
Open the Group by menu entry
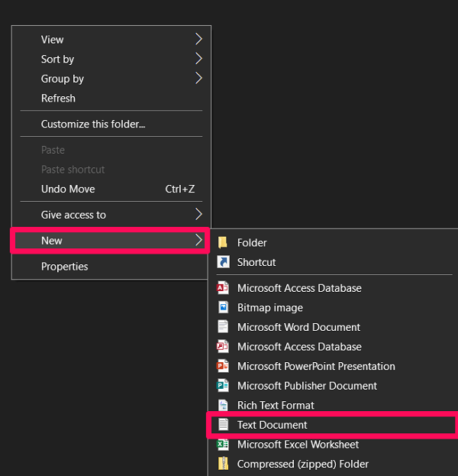111,79
